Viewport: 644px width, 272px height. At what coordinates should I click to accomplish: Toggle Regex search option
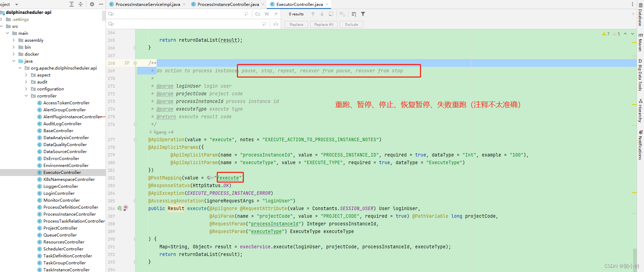click(276, 14)
